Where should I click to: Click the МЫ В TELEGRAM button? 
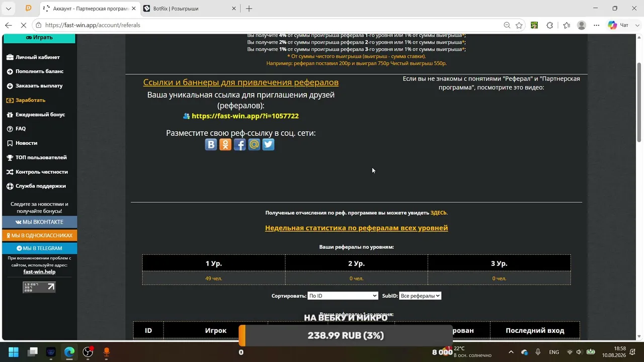39,248
